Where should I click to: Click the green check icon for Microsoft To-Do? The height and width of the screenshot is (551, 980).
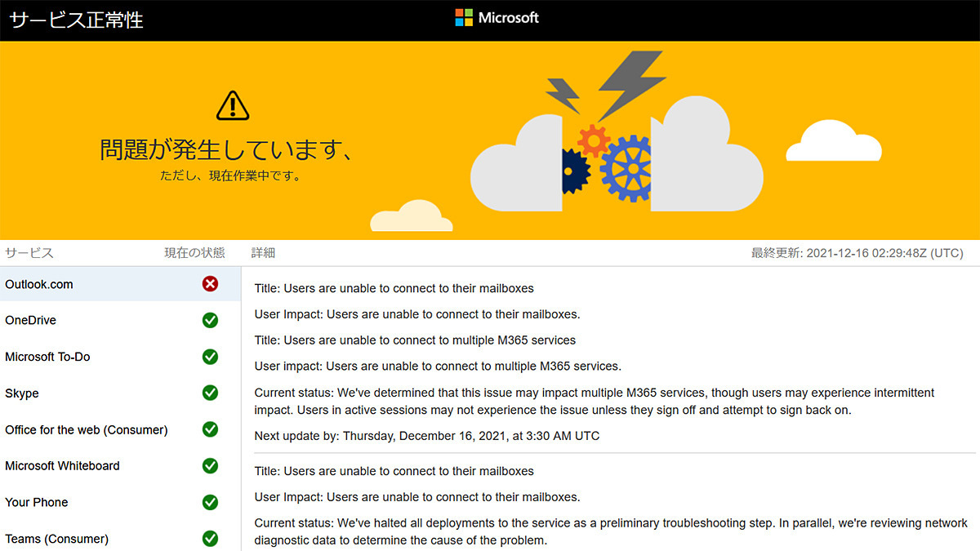click(210, 357)
